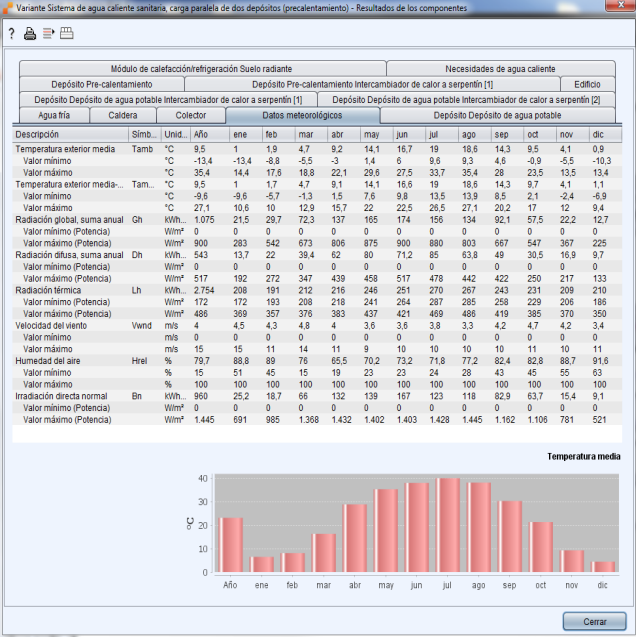
Task: Go to Necesidades de agua caliente tab
Action: click(x=500, y=69)
